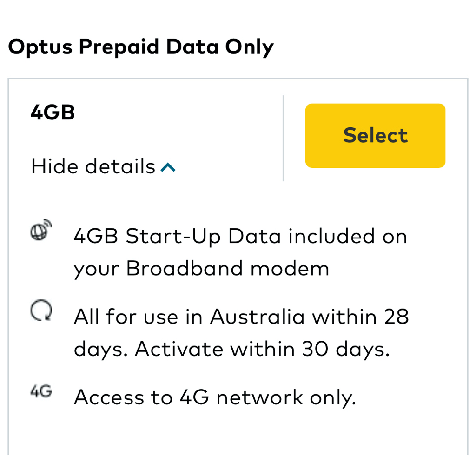Click the 'your Broadband modem' text line
The height and width of the screenshot is (476, 476).
tap(201, 269)
